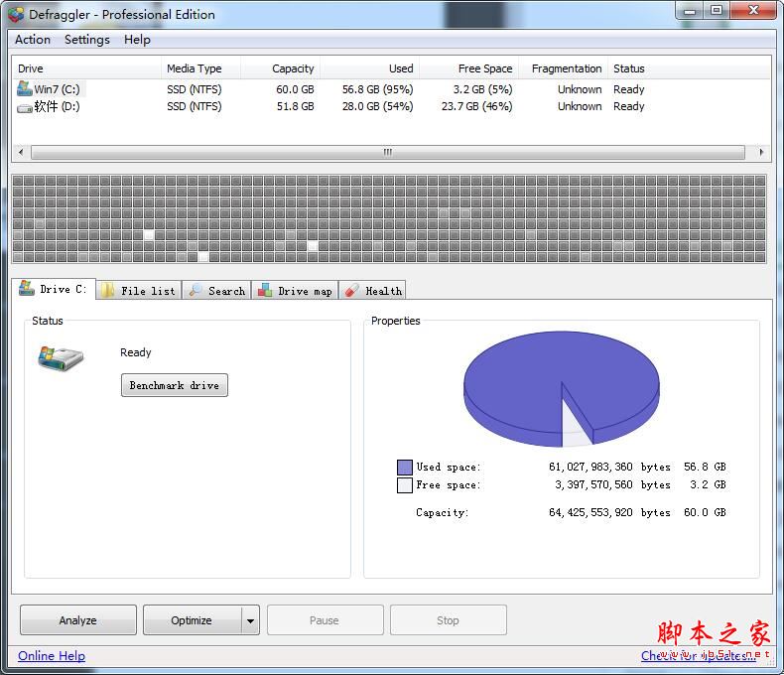Click the 60.0 GB capacity cell
784x675 pixels.
pyautogui.click(x=295, y=89)
